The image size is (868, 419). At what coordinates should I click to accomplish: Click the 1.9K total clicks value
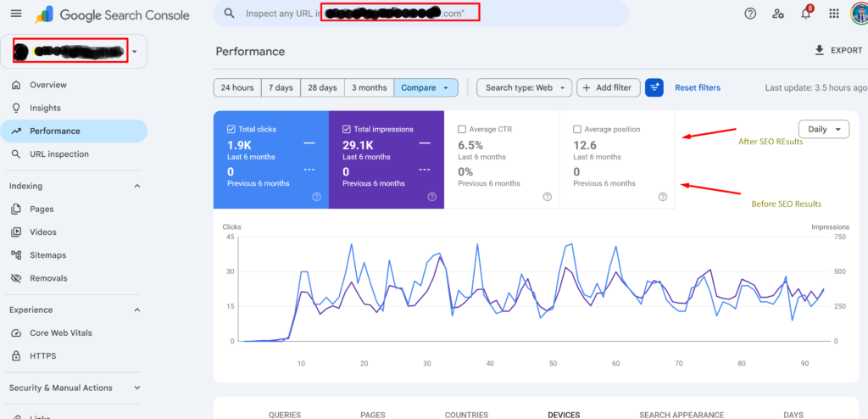tap(239, 145)
